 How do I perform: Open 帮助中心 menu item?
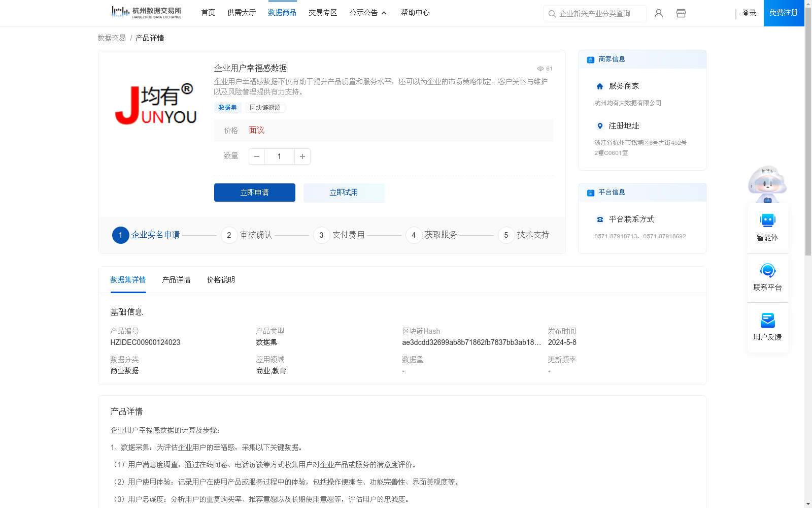pyautogui.click(x=415, y=13)
